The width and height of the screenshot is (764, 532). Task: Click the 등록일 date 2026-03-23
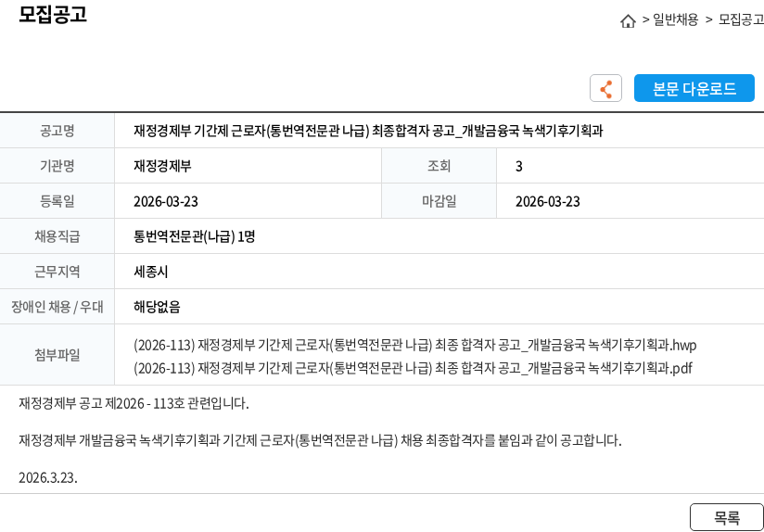[x=166, y=202]
